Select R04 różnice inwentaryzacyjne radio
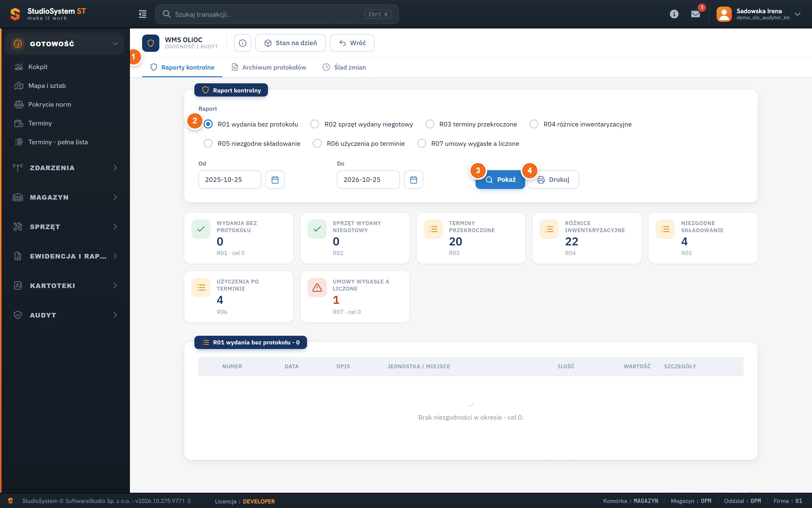The height and width of the screenshot is (508, 812). (x=533, y=124)
